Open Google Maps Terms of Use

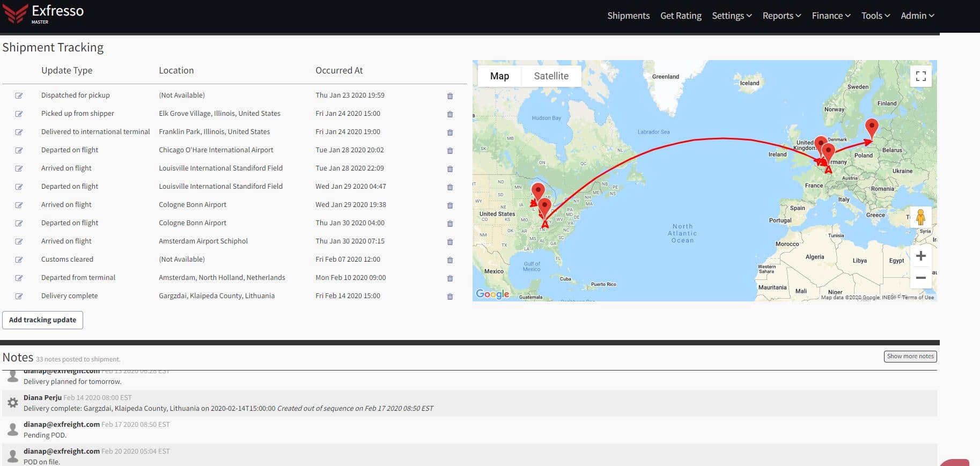918,298
